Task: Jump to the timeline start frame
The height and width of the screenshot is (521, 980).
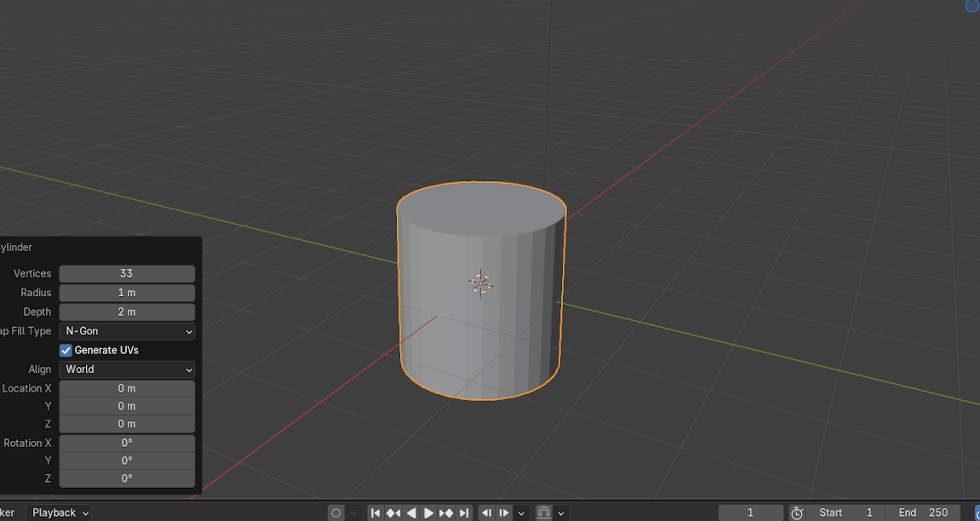Action: (x=375, y=512)
